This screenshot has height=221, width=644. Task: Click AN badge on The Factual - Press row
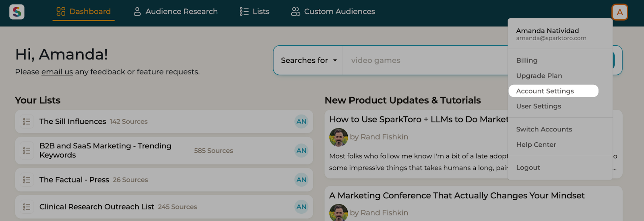point(301,180)
